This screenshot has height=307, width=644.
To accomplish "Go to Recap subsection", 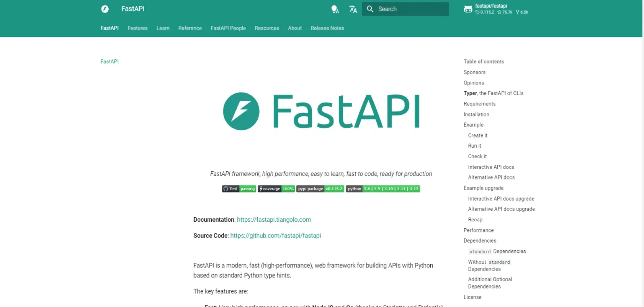I will tap(475, 220).
